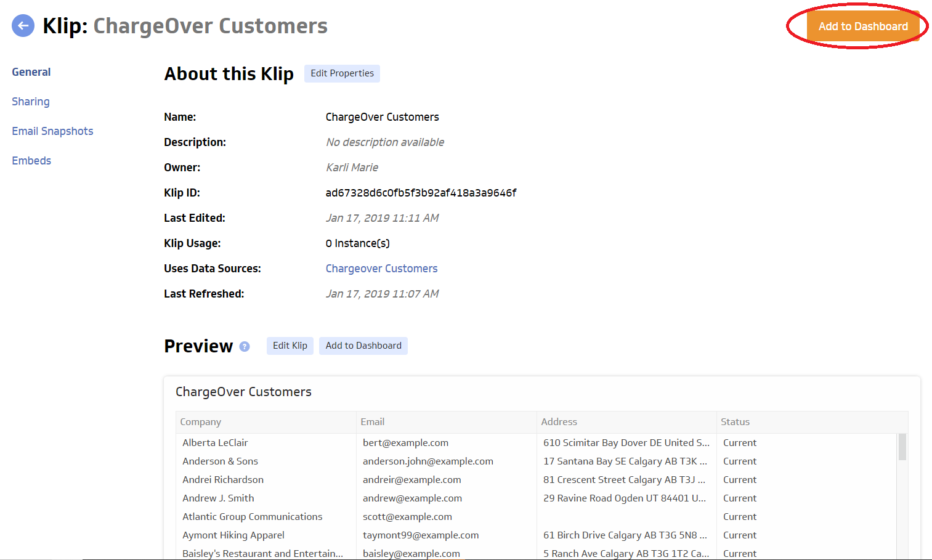This screenshot has height=560, width=932.
Task: Click the blue back arrow icon
Action: click(23, 26)
